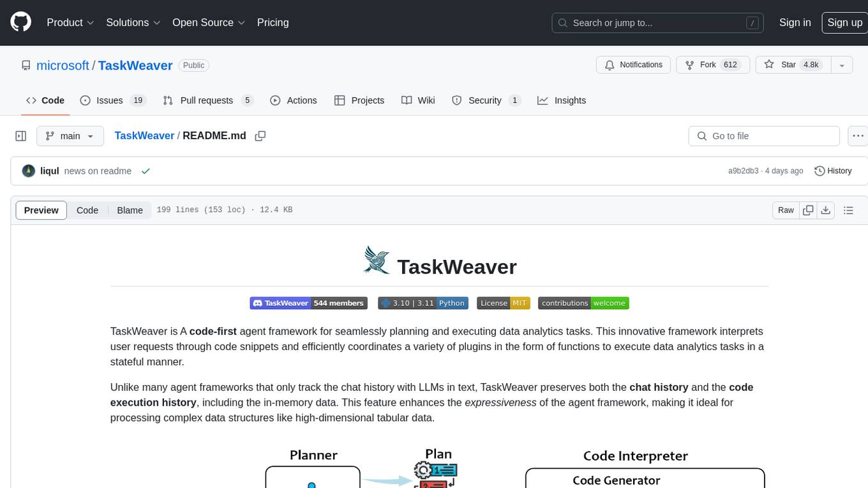Click the Sign up button
The image size is (868, 488).
844,22
